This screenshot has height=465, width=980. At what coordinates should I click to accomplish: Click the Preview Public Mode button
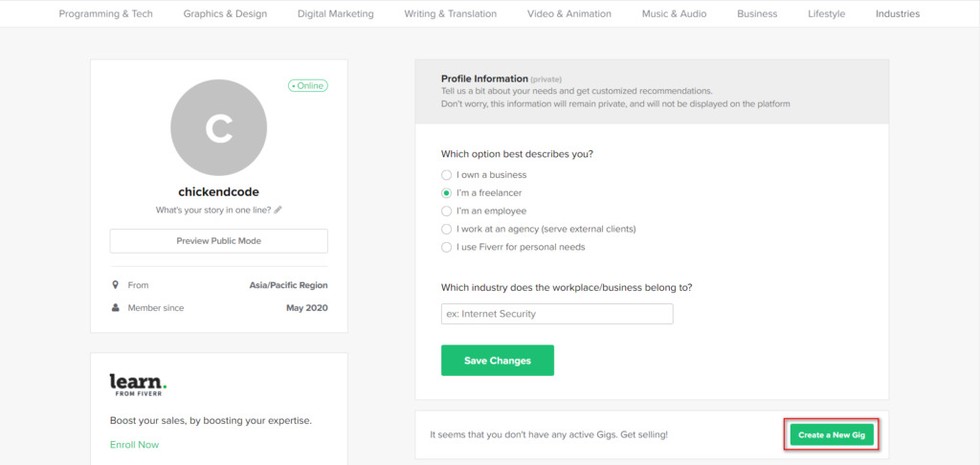219,240
